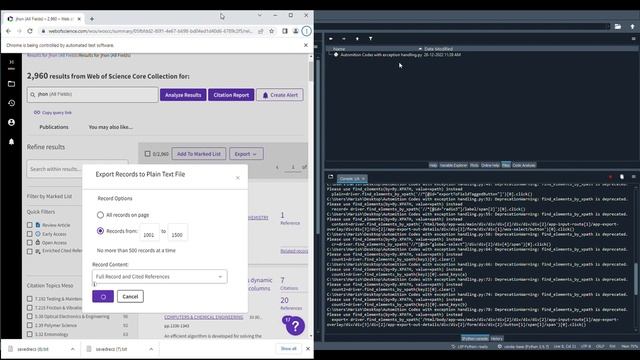Open menu for savedrecs (6).txt download

click(x=73, y=349)
